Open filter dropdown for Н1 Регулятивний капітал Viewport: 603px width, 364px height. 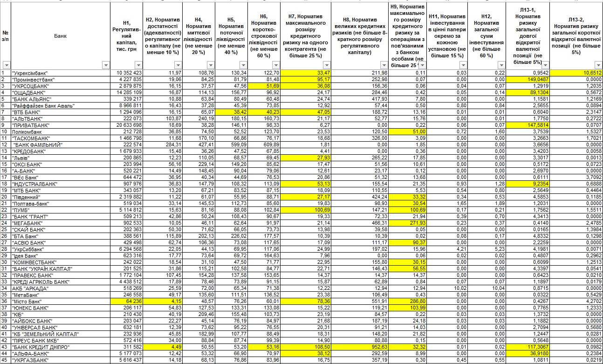point(138,65)
